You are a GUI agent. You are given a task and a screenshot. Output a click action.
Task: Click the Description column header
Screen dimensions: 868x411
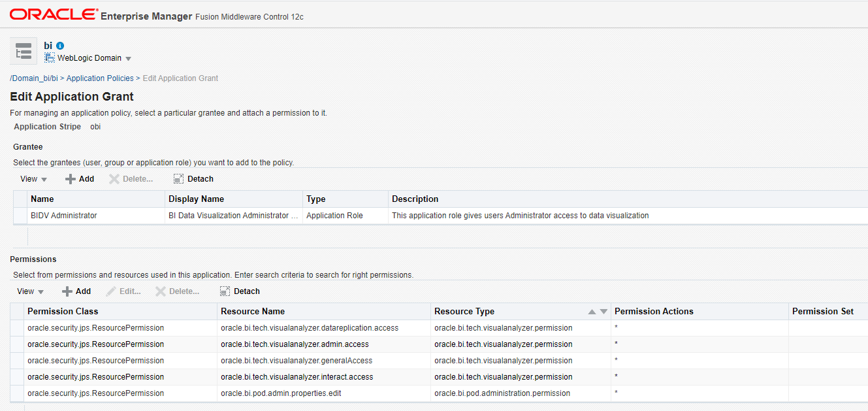point(628,199)
